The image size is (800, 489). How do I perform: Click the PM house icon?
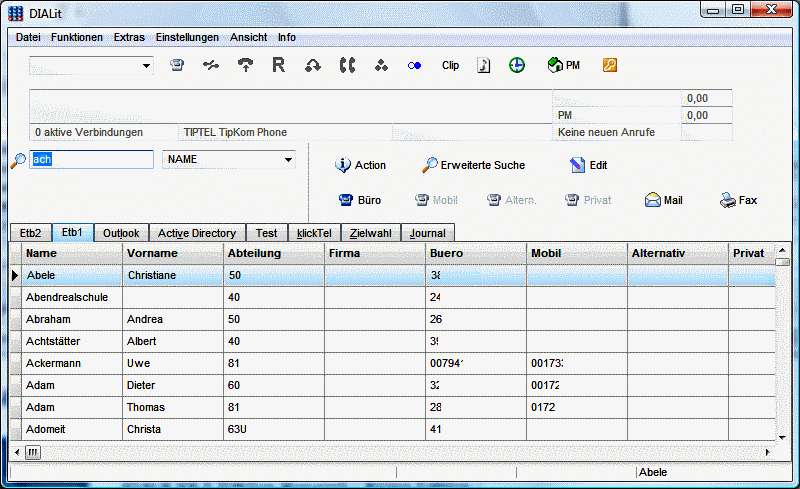tap(563, 65)
